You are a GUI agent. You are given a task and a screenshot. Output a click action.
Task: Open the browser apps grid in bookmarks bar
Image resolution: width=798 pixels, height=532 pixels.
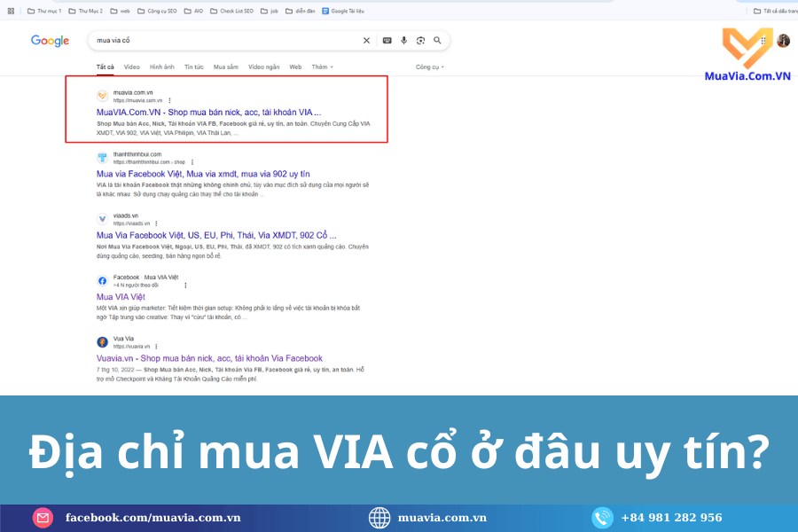pos(11,11)
